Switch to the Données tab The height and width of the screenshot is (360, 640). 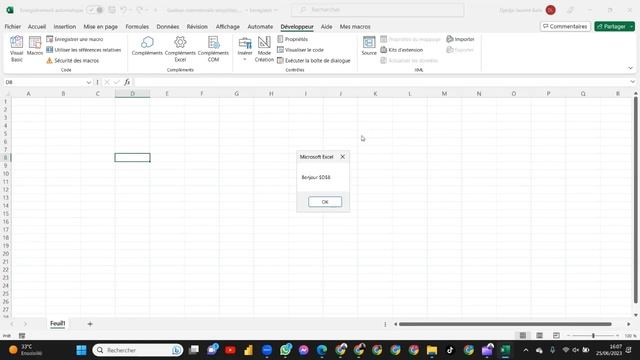click(168, 27)
